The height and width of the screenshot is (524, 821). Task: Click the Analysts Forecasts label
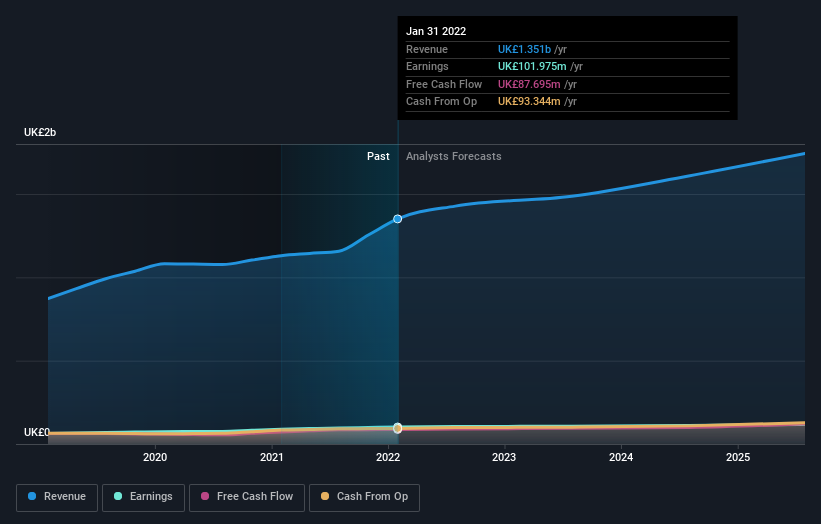point(453,156)
